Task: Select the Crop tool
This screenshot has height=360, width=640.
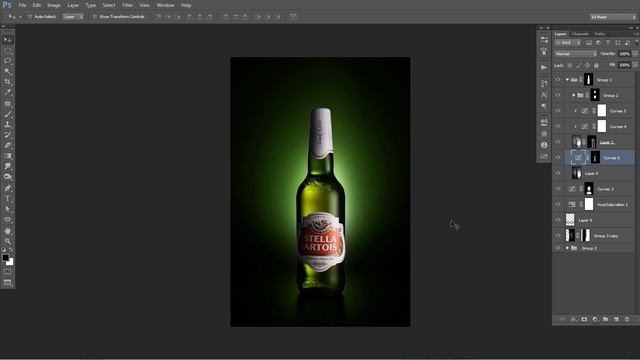Action: (x=7, y=82)
